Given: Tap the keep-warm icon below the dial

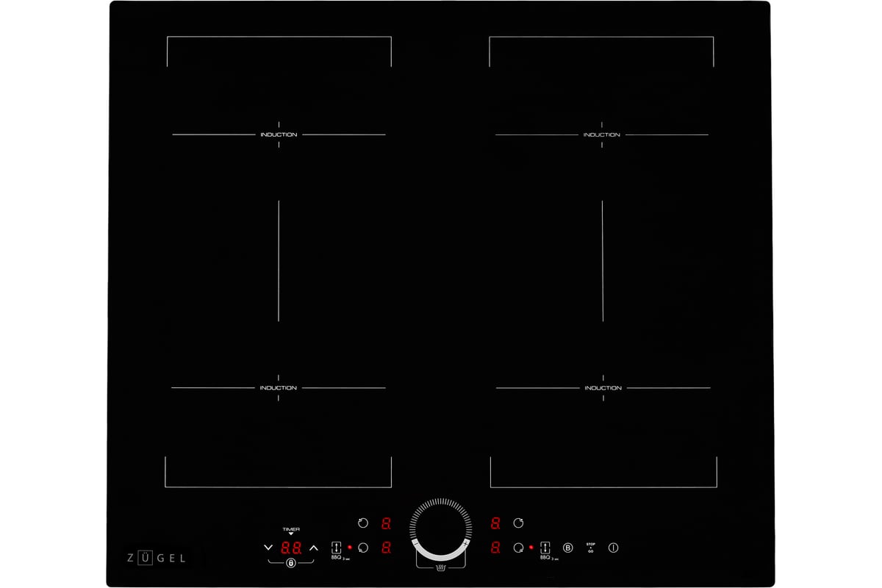Looking at the screenshot, I should tap(441, 567).
